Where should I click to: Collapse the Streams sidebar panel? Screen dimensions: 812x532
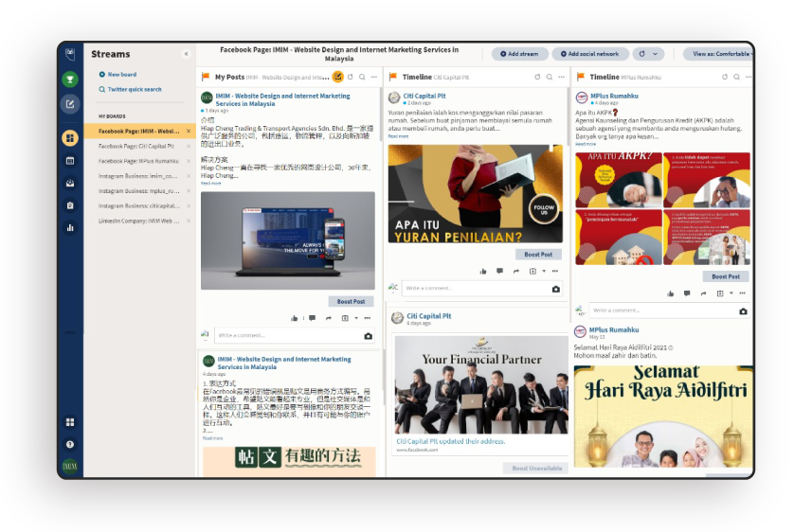click(186, 54)
